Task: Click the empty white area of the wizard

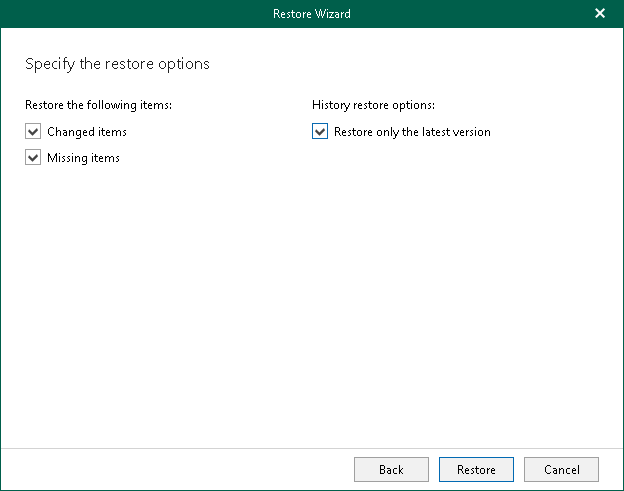Action: (311, 300)
